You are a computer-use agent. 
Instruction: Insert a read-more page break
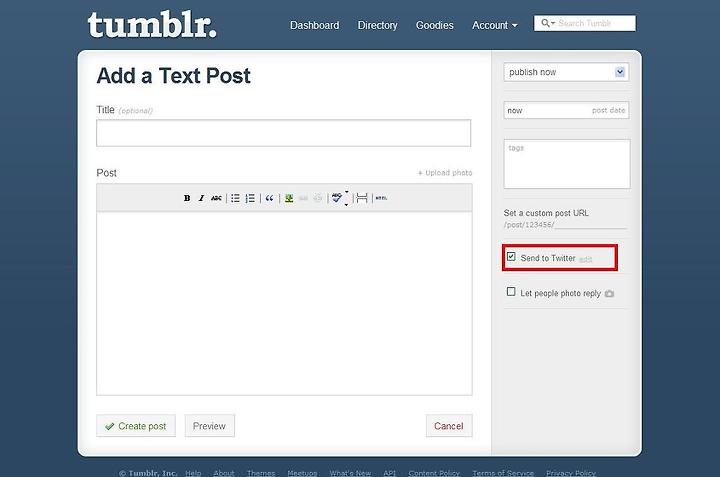(x=362, y=198)
